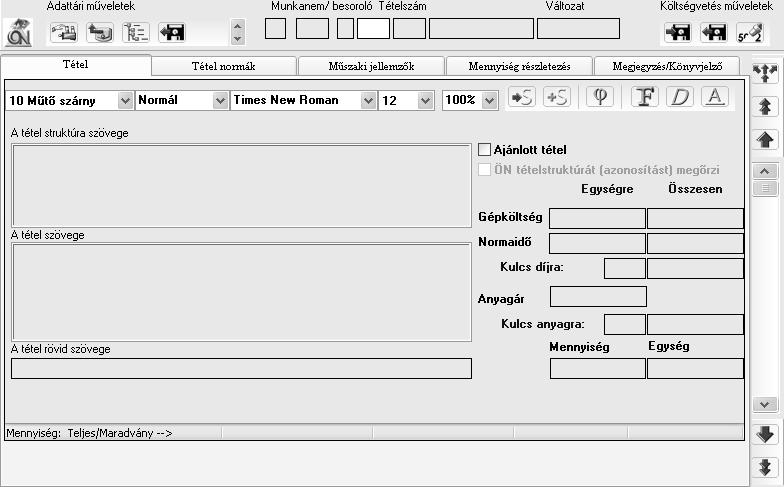Screen dimensions: 784x487
Task: Click the plus-S append text icon
Action: (557, 96)
